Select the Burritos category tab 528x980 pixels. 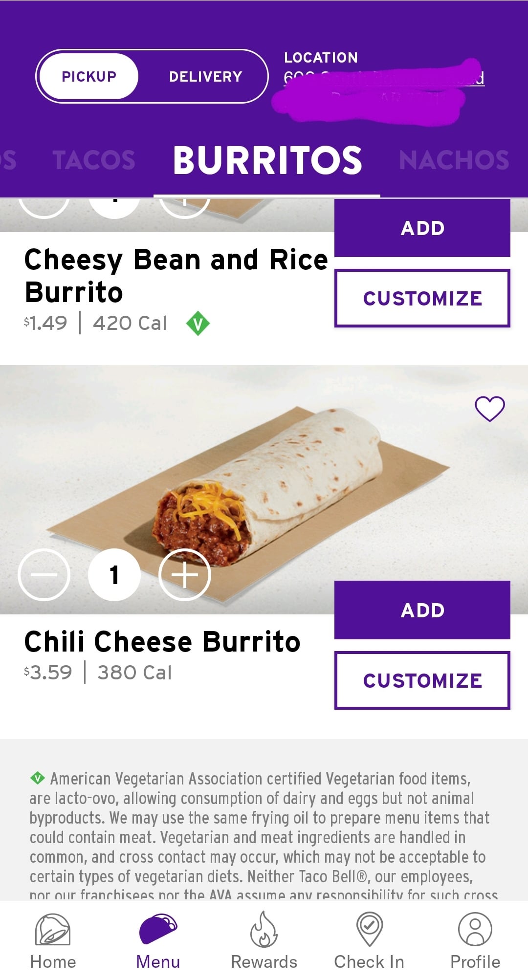[x=267, y=160]
